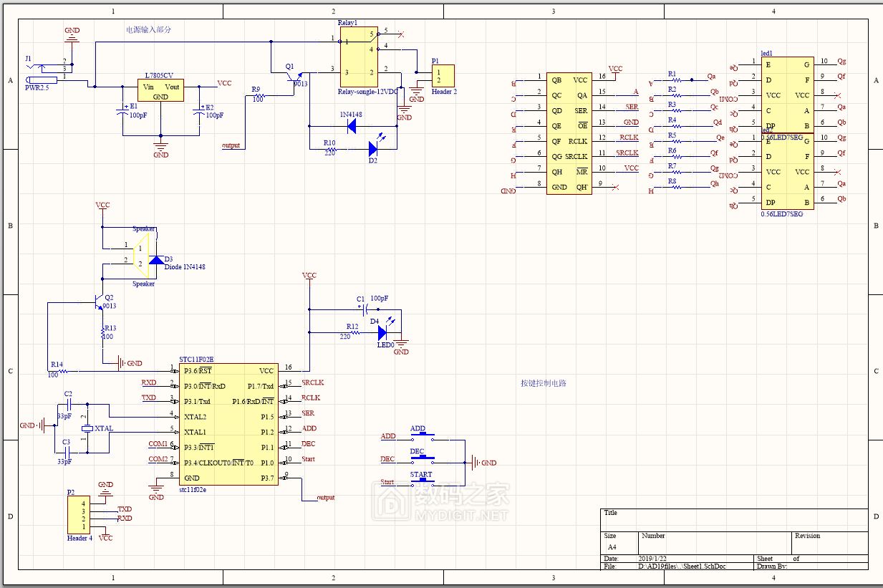Click the GND power port above J1
Screen dimensions: 883x588
pos(72,33)
